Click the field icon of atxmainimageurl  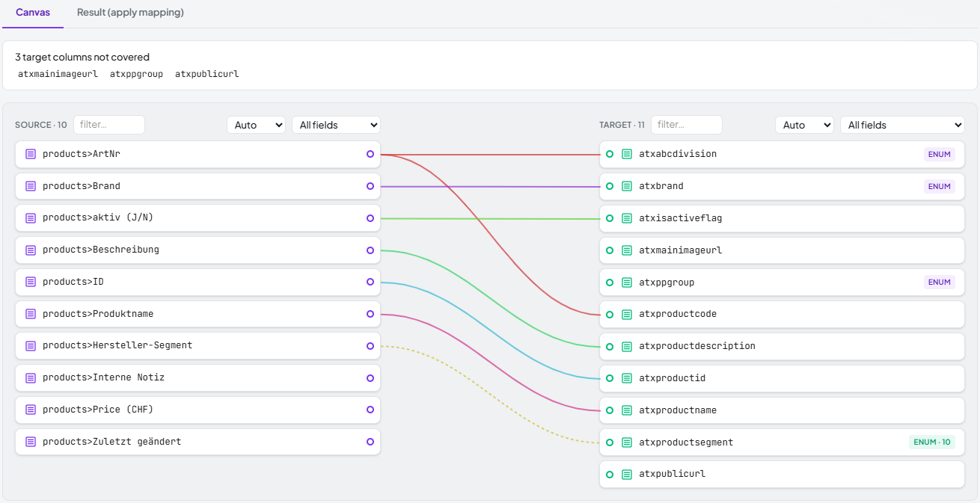click(x=627, y=250)
